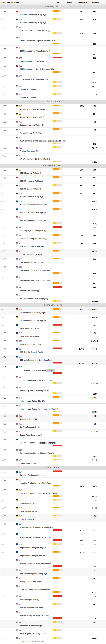Click the US flag next to Redbook Index
Screen dimensions: 106x644
coord(17,122)
